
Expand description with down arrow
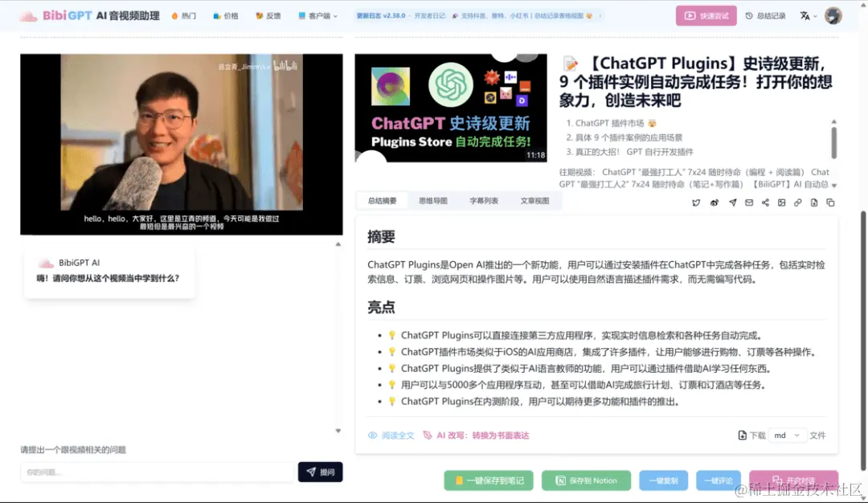[833, 186]
